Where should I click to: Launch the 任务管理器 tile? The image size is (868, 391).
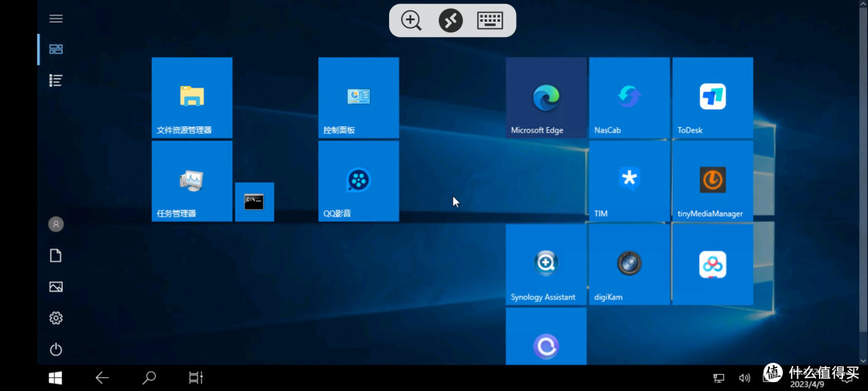click(x=192, y=181)
